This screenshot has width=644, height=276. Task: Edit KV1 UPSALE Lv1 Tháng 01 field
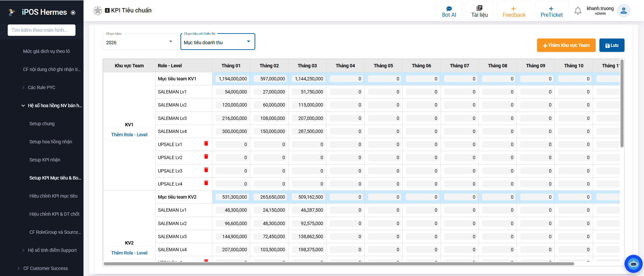pyautogui.click(x=231, y=144)
